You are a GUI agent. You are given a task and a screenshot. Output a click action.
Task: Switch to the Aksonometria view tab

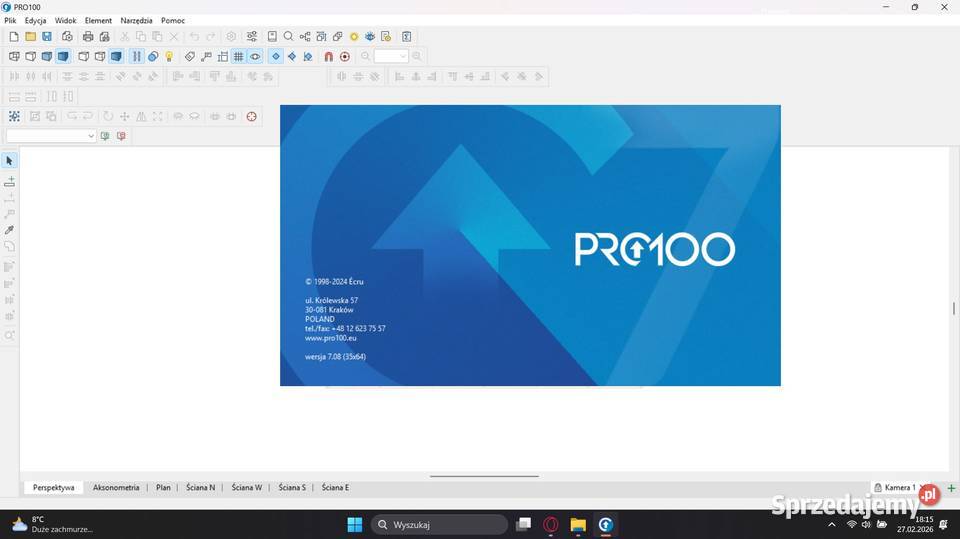pos(116,488)
